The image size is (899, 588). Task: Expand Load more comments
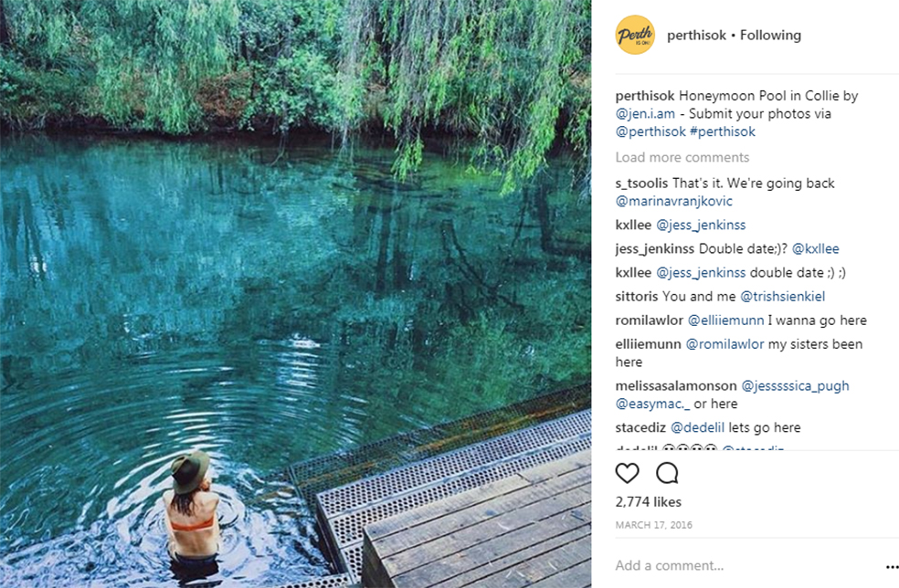click(682, 157)
